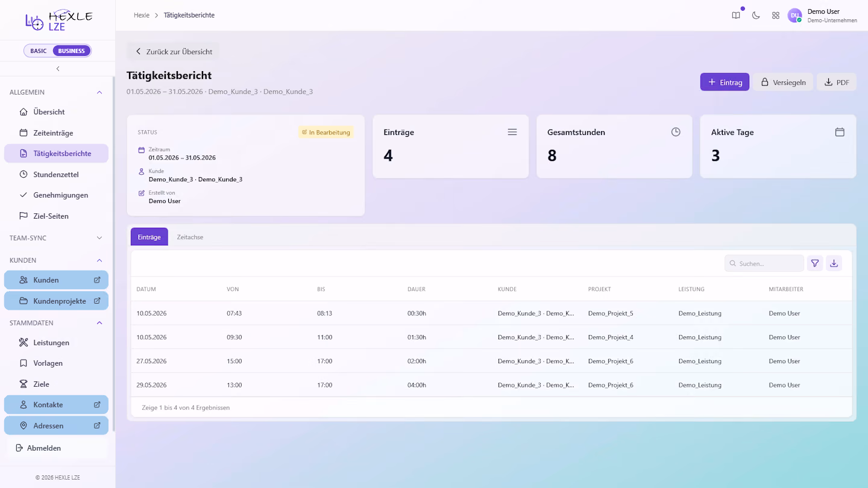Viewport: 868px width, 488px height.
Task: Open Genehmigungen page
Action: coord(56,195)
